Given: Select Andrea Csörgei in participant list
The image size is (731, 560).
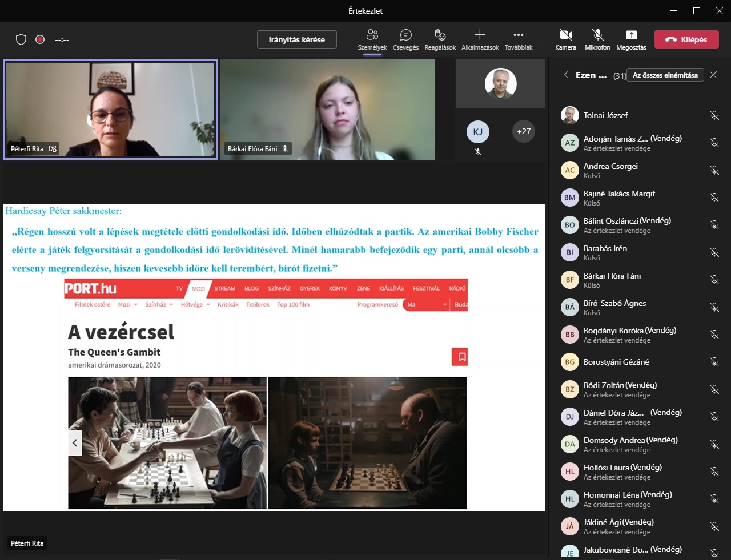Looking at the screenshot, I should tap(640, 170).
